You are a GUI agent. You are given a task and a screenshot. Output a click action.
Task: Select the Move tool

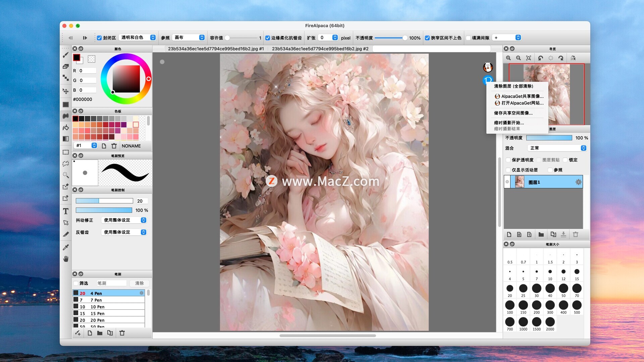[x=66, y=91]
